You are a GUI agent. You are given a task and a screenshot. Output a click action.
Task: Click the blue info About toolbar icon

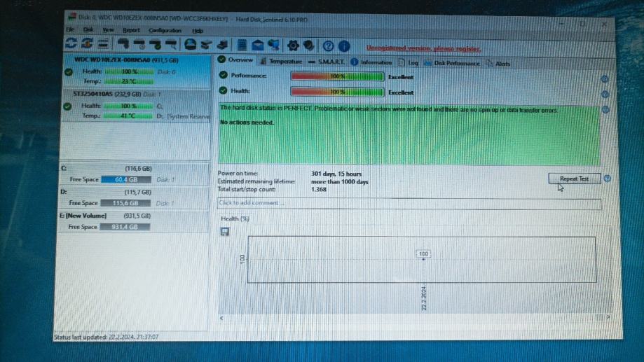click(x=344, y=46)
